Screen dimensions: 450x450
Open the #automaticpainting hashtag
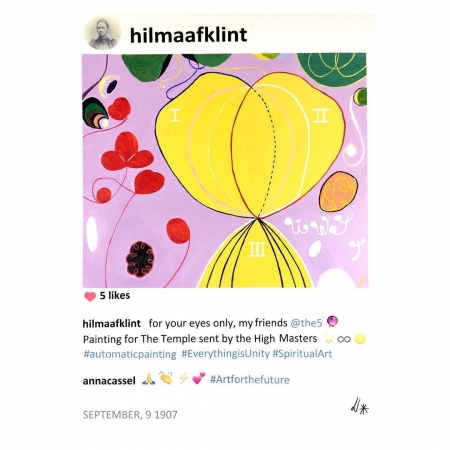point(130,354)
